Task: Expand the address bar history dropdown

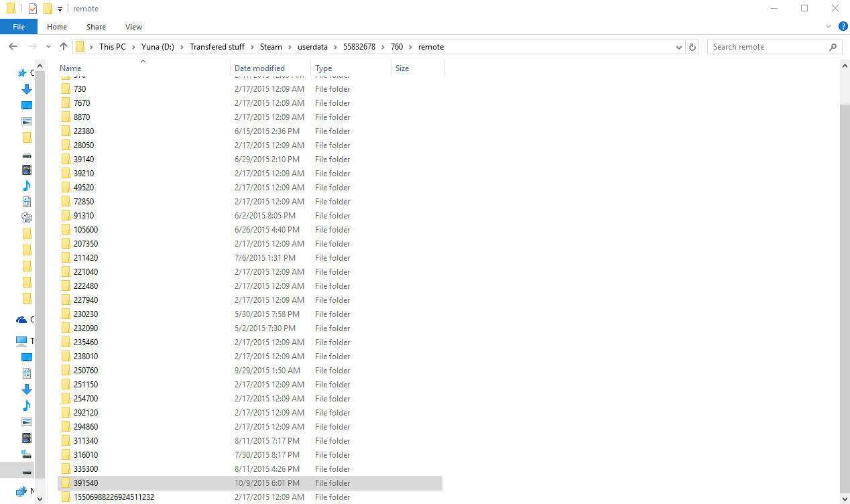Action: 679,47
